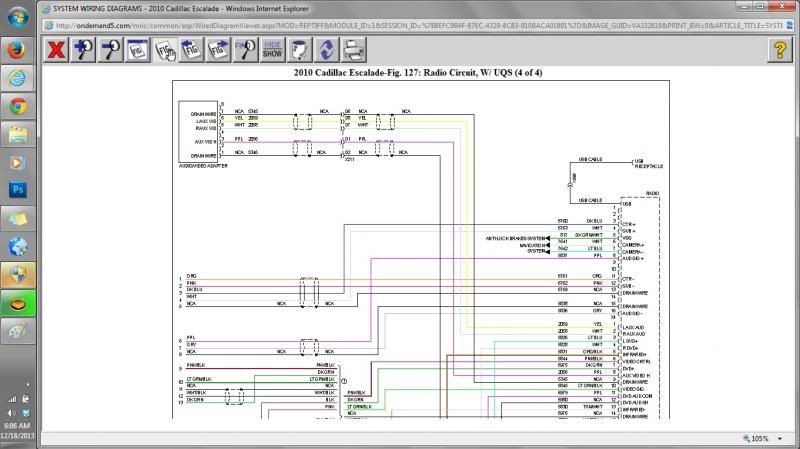Viewport: 800px width, 449px height.
Task: Launch Photoshop from the taskbar
Action: tap(17, 190)
